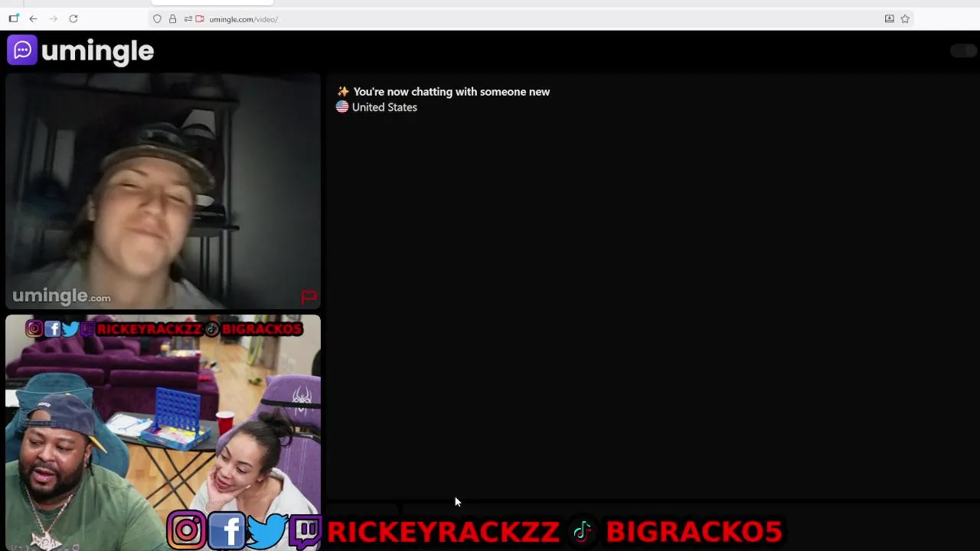Screen dimensions: 980x551
Task: Click the stranger's webcam video
Action: 163,191
